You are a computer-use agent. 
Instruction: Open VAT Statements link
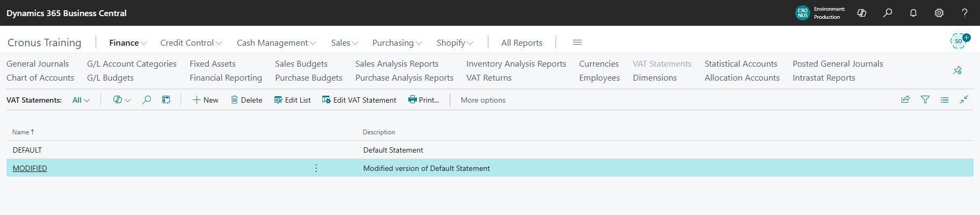[x=662, y=63]
